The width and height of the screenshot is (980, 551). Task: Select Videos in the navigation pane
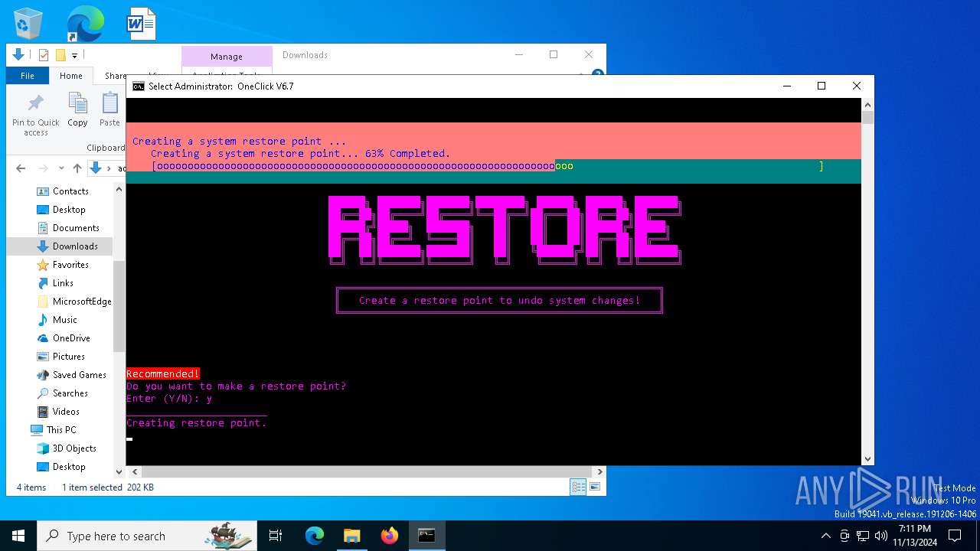[66, 412]
